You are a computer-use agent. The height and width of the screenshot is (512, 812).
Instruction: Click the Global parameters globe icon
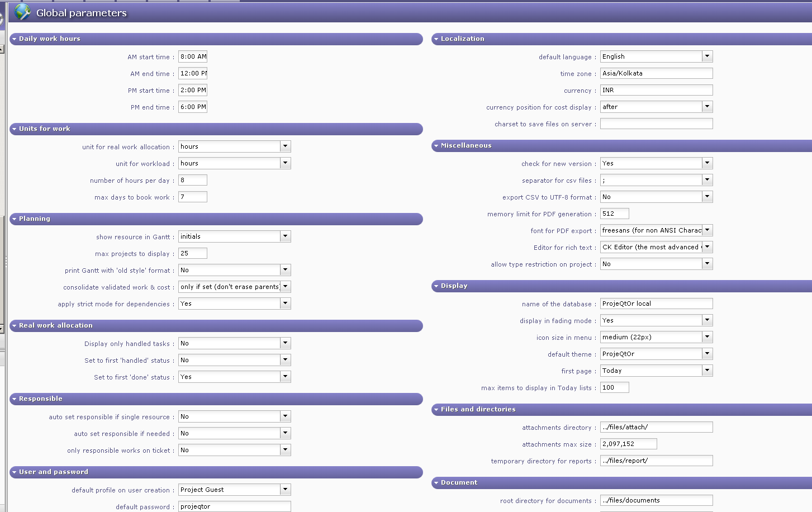click(x=22, y=12)
